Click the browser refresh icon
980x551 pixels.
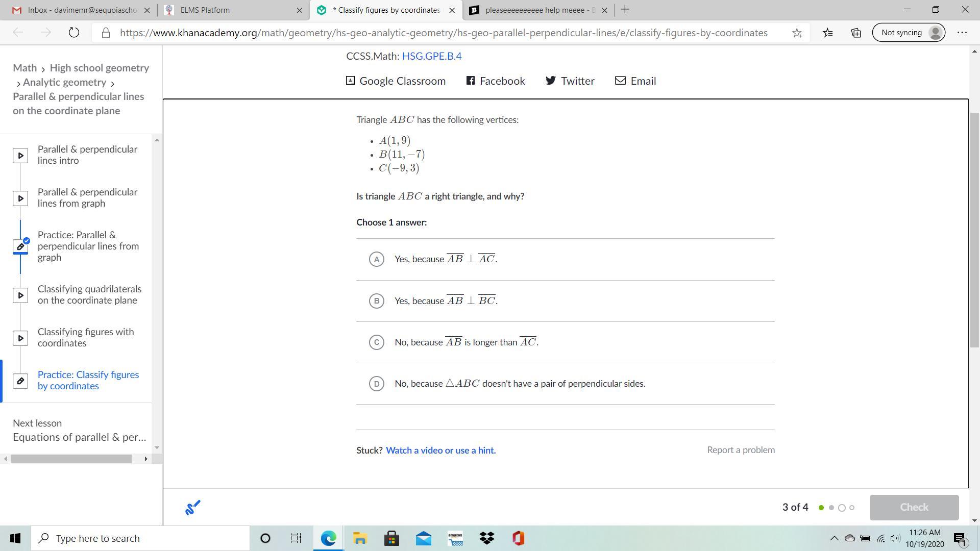tap(74, 33)
